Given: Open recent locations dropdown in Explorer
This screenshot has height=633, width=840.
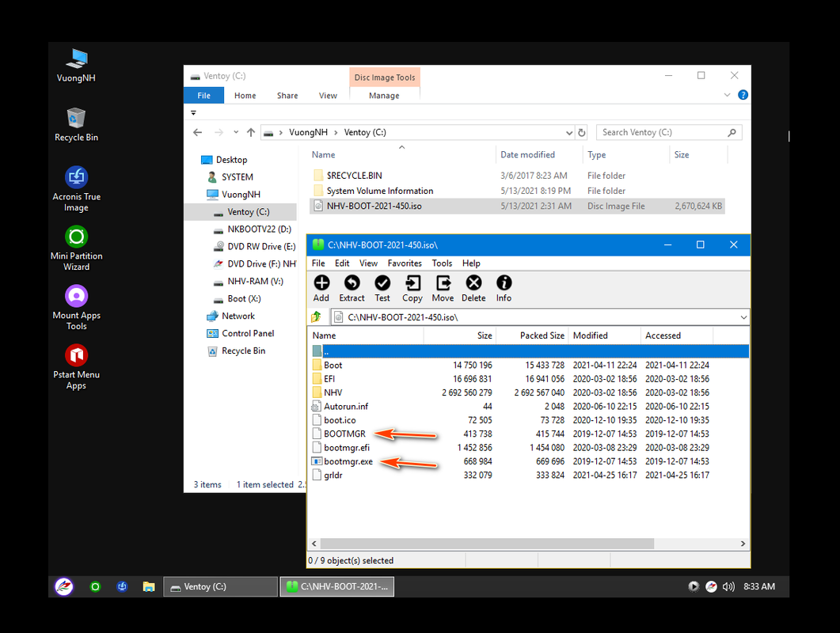Looking at the screenshot, I should pyautogui.click(x=236, y=132).
